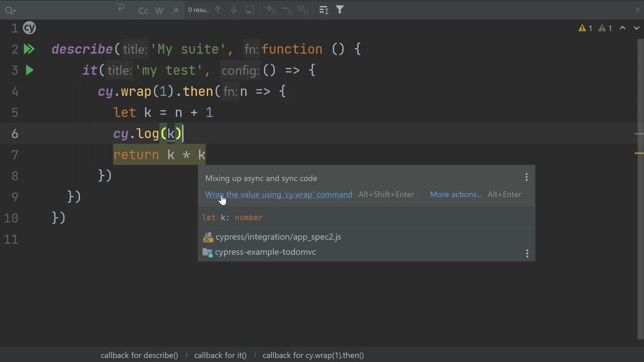644x362 pixels.
Task: Toggle Words (W) search option
Action: (x=159, y=10)
